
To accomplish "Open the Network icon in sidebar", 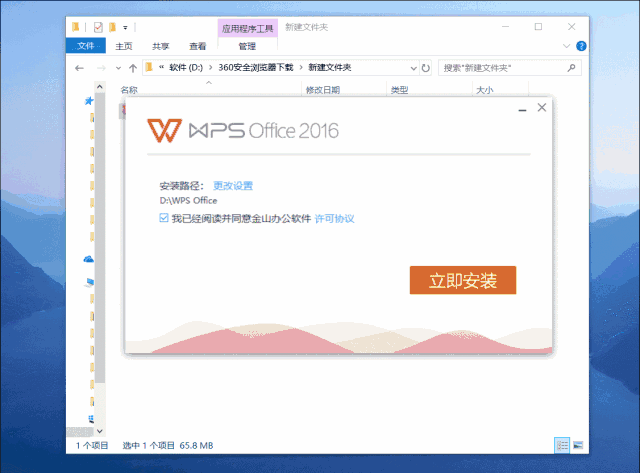I will (91, 419).
